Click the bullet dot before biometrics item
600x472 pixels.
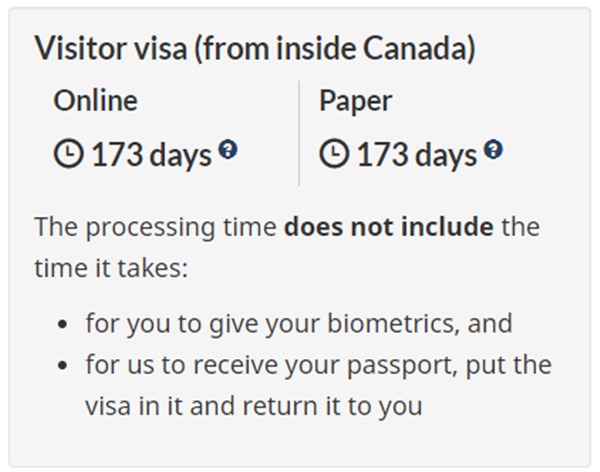pos(62,325)
